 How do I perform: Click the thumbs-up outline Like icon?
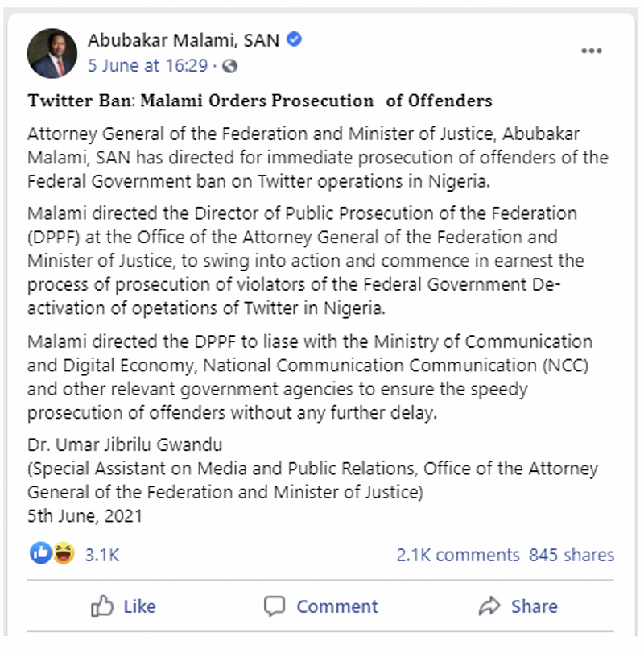(101, 606)
